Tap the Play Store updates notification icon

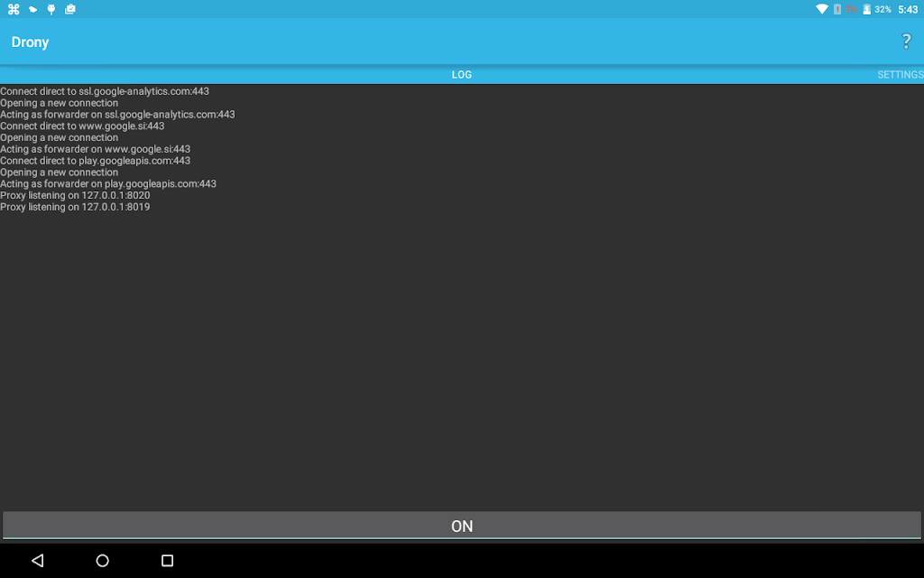tap(70, 9)
